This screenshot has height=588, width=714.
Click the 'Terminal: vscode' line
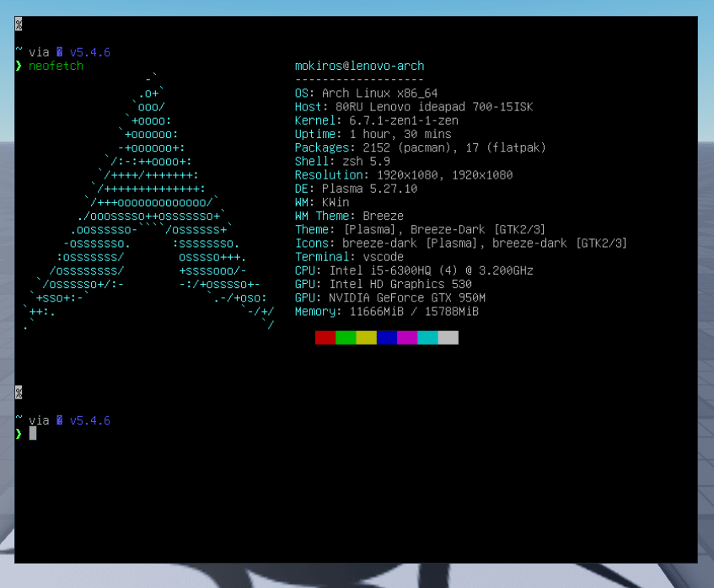point(349,257)
